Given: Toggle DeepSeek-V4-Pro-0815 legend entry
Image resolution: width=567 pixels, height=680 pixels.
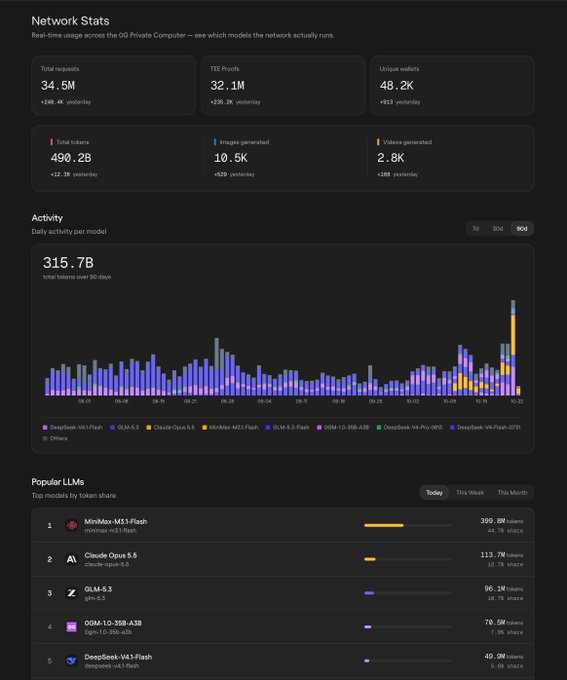Looking at the screenshot, I should [410, 428].
